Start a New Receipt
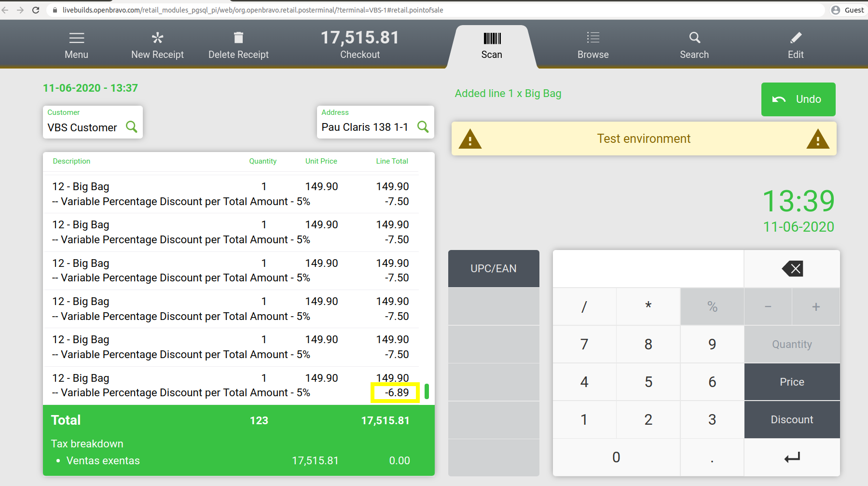The image size is (868, 486). click(157, 45)
